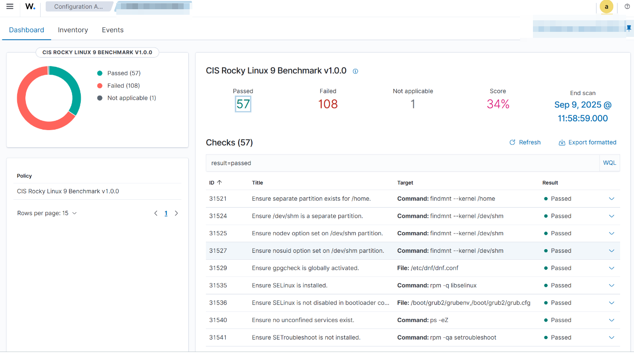Click 'Ensure SETroubleshoot is not installed.'
Viewport: 634px width, 364px height.
pos(306,338)
